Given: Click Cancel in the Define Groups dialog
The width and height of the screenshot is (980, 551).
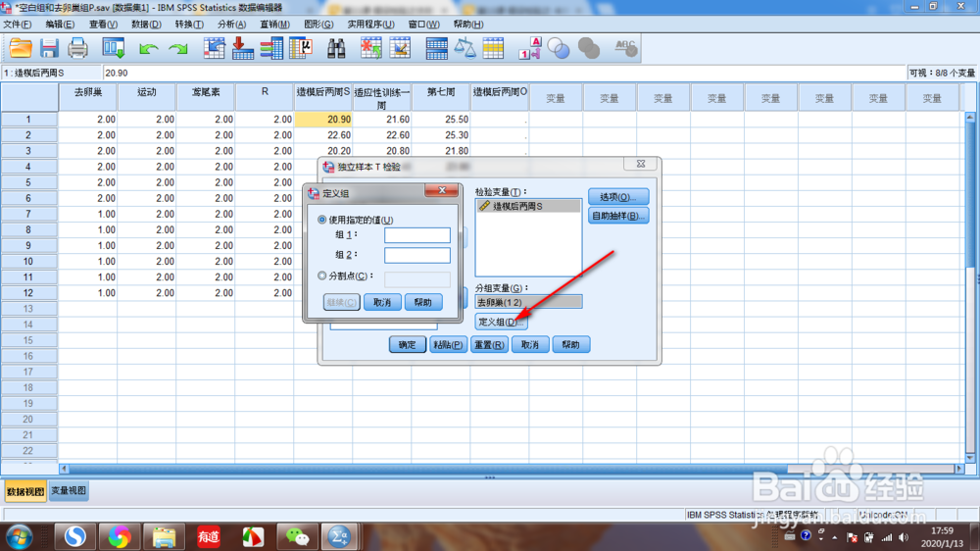Looking at the screenshot, I should [x=382, y=302].
